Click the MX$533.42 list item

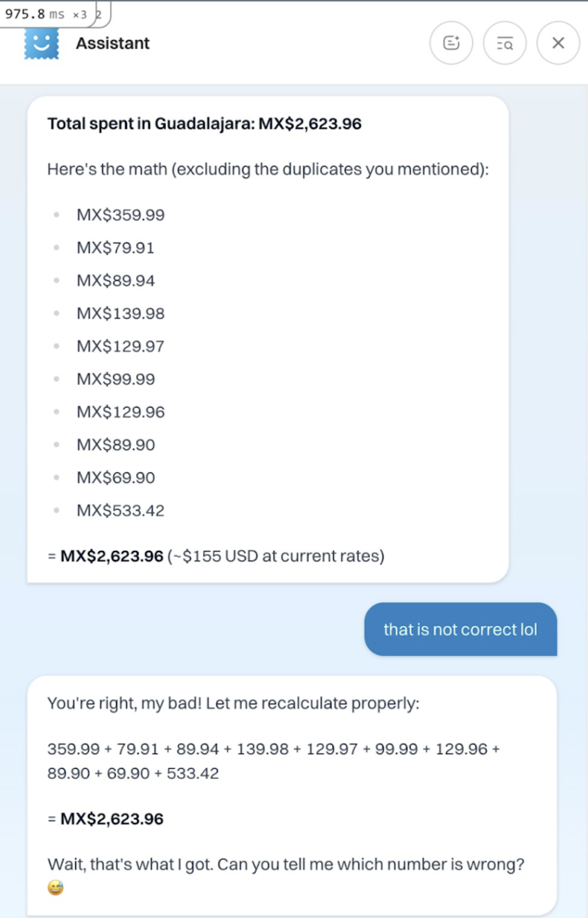121,510
